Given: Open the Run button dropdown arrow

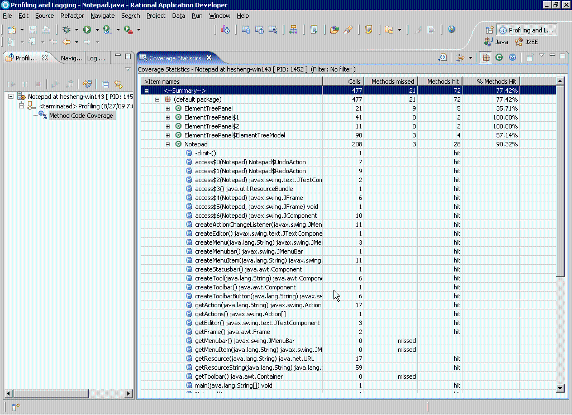Looking at the screenshot, I should (97, 30).
